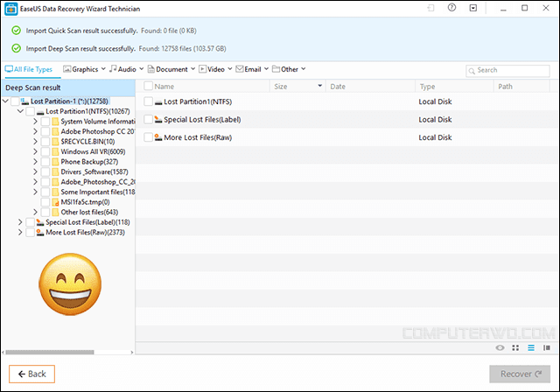Check the Phone Backup tree checkbox
This screenshot has width=560, height=392.
[45, 162]
